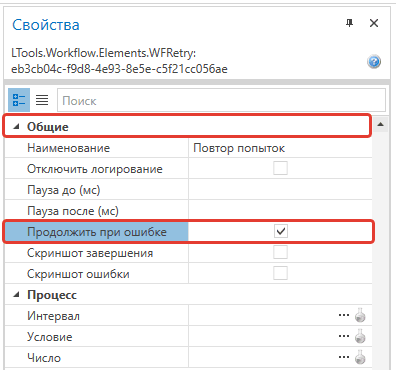The height and width of the screenshot is (370, 396).
Task: Select the Условие property label
Action: pyautogui.click(x=50, y=337)
